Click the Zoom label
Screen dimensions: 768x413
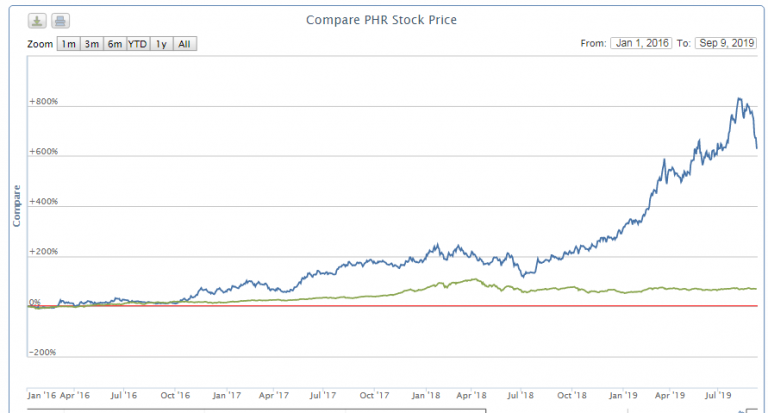click(x=40, y=44)
